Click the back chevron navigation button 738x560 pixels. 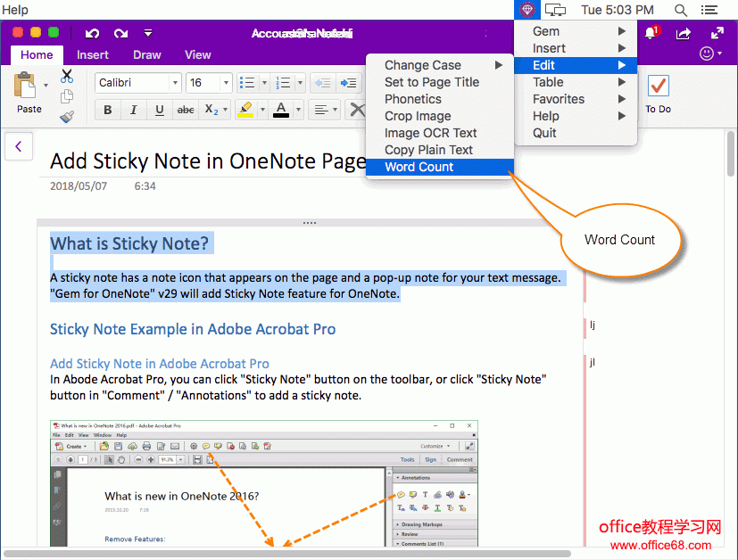coord(19,147)
